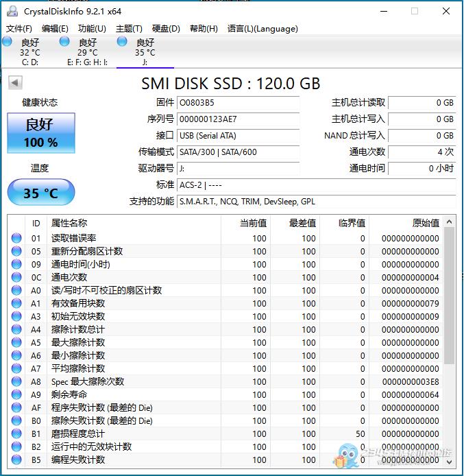The width and height of the screenshot is (464, 476).
Task: Click status dot for B5 编程失败计数
Action: (16, 460)
